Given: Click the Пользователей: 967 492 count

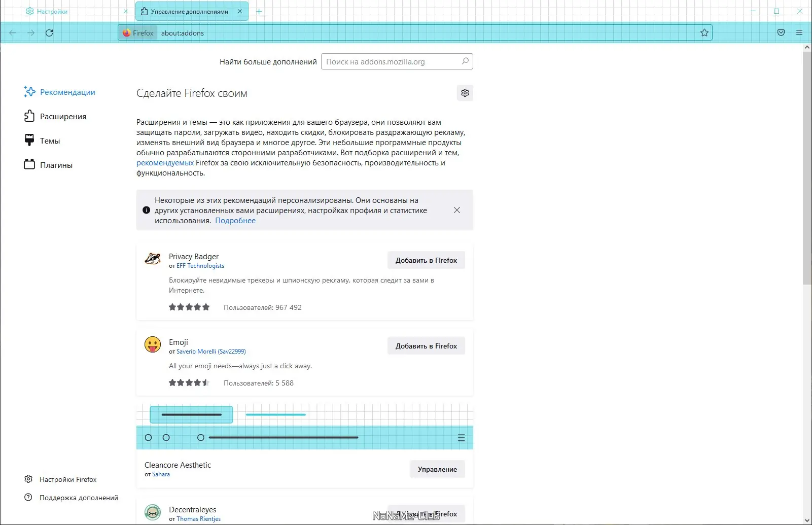Looking at the screenshot, I should pos(263,307).
